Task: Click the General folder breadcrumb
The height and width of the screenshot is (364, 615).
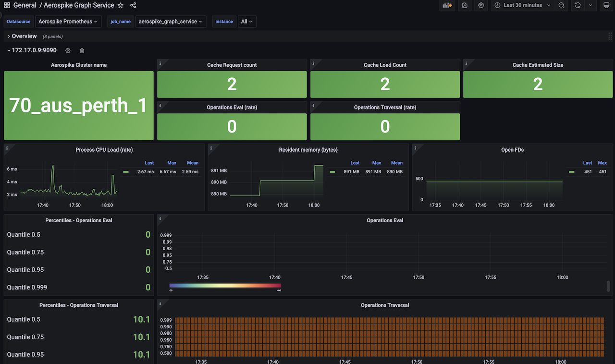Action: (x=25, y=5)
